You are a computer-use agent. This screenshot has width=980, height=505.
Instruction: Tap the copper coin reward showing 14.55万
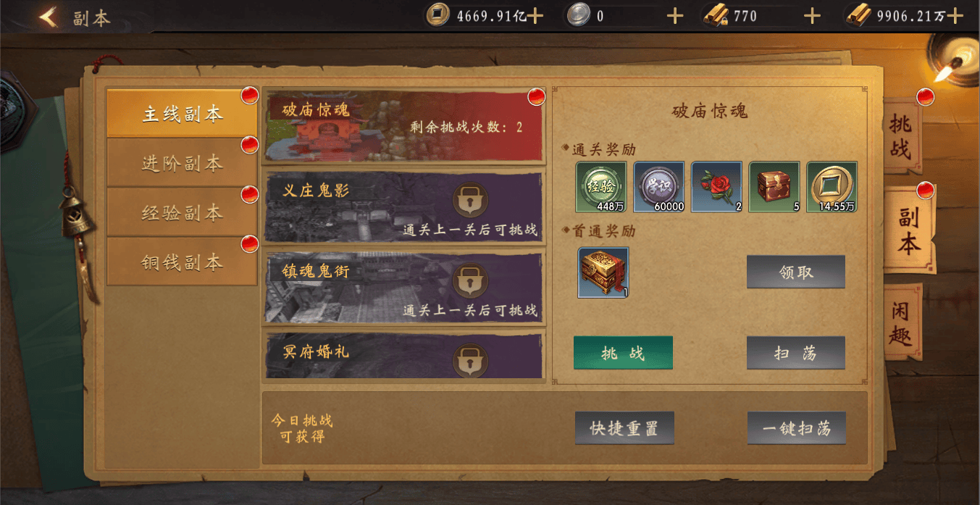coord(832,187)
